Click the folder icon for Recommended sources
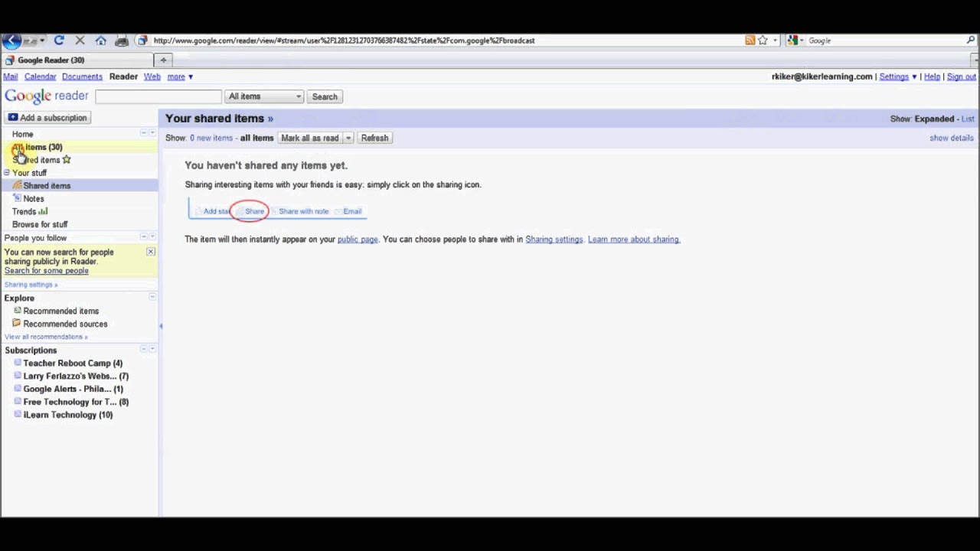This screenshot has height=551, width=980. pos(17,324)
